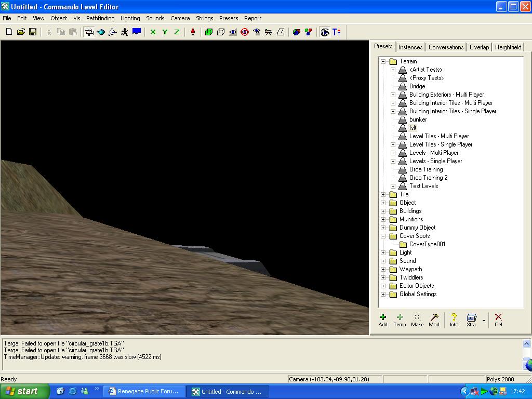Collapse the Terrain folder
Viewport: 532px width, 399px height.
[x=383, y=61]
